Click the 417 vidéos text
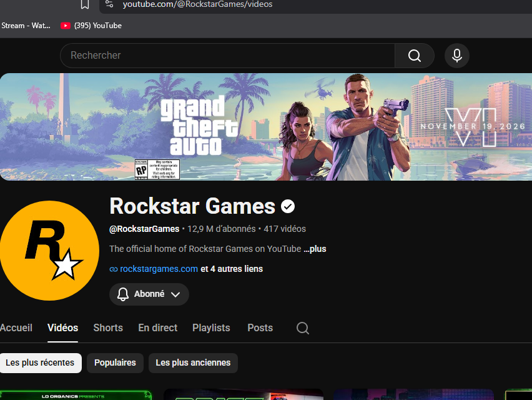The image size is (532, 400). [285, 229]
